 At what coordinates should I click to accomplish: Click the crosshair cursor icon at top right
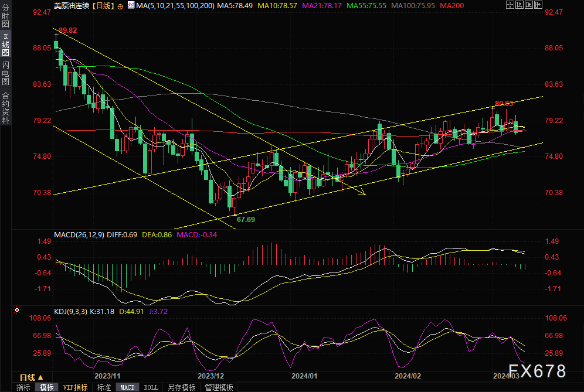pyautogui.click(x=510, y=5)
